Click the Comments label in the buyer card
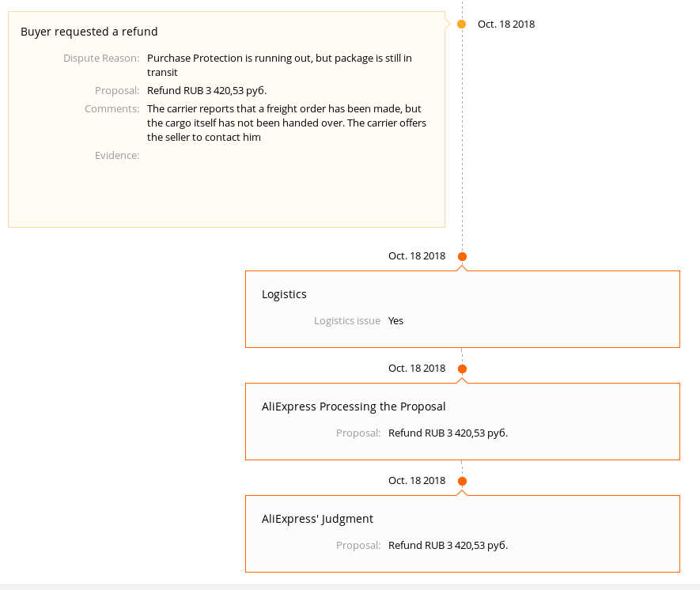The width and height of the screenshot is (700, 590). pyautogui.click(x=112, y=109)
